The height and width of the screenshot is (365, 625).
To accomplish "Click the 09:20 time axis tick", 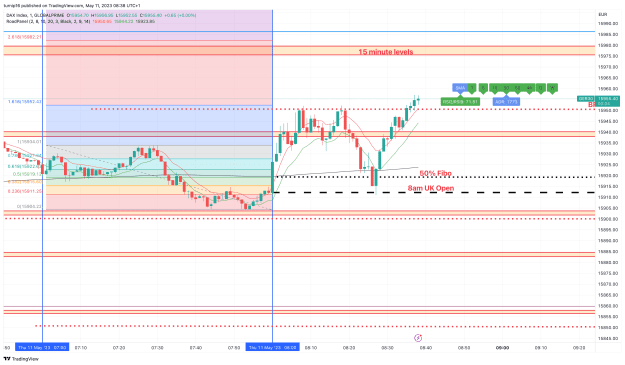I will click(x=579, y=348).
